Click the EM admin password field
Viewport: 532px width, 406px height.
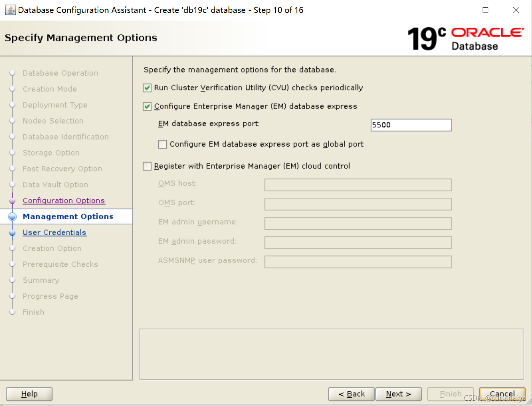tap(358, 243)
